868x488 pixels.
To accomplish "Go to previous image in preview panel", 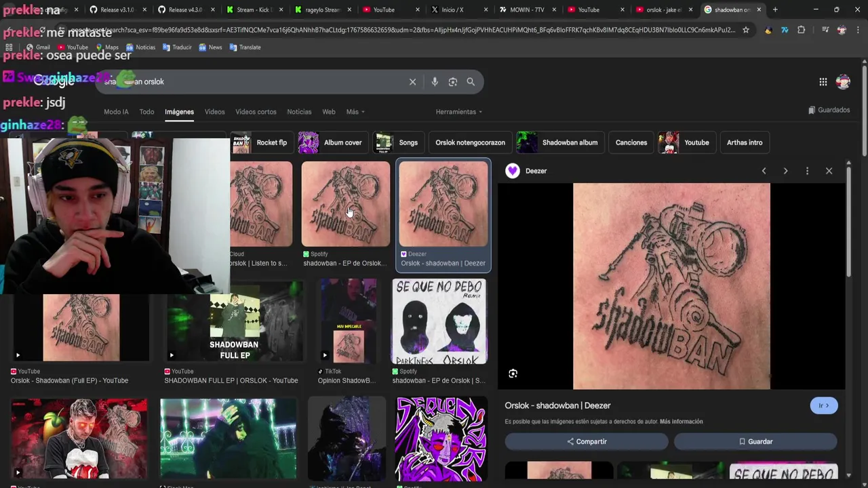I will [x=764, y=171].
